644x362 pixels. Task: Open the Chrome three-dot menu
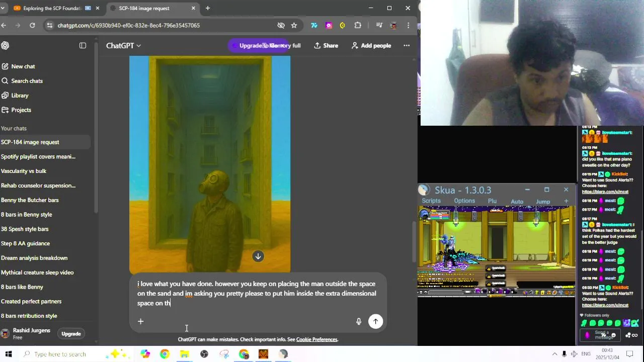409,25
